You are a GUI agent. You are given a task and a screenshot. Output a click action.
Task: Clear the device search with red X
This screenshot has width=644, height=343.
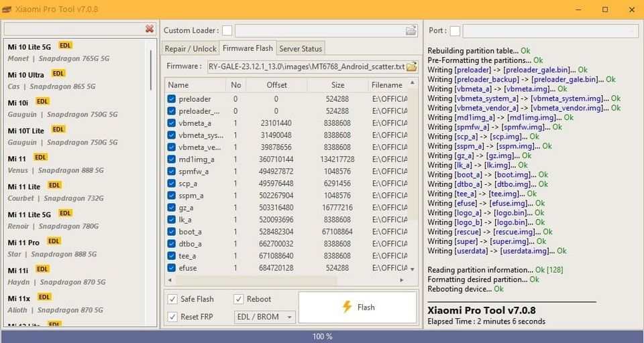[150, 29]
